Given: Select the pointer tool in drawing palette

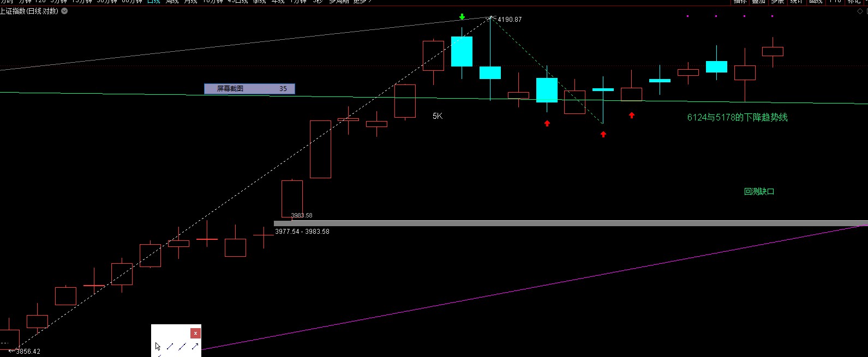Looking at the screenshot, I should pyautogui.click(x=158, y=346).
